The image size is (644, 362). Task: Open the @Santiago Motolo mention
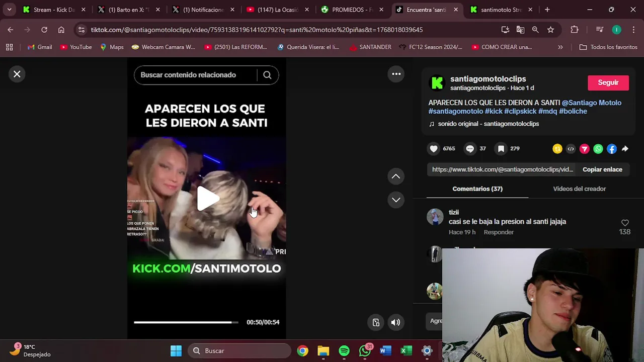tap(592, 103)
